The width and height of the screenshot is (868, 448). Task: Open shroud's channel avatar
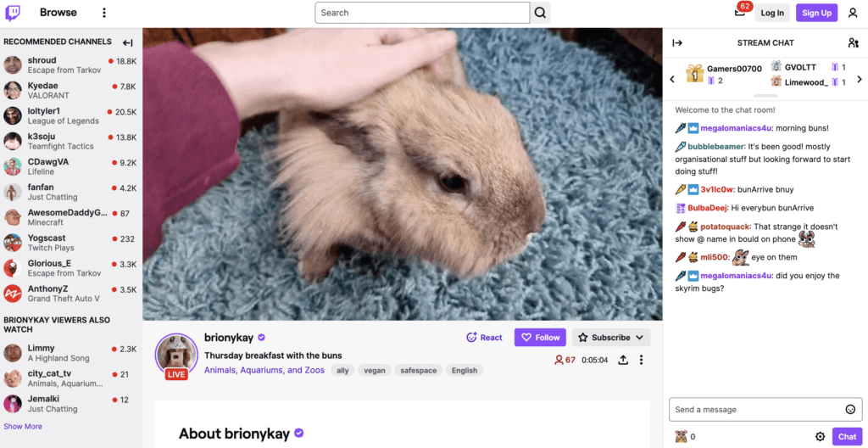(12, 64)
